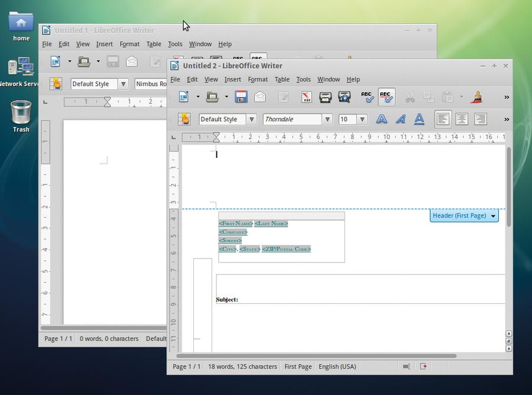Click the Clone Formatting paintbrush icon
Screen dimensions: 532x395
(476, 97)
